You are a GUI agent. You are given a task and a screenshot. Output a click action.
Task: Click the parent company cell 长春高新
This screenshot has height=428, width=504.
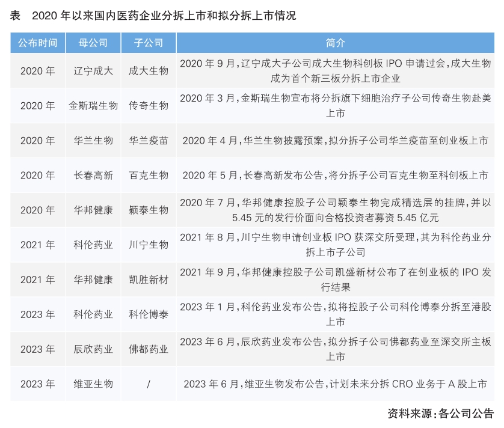[x=93, y=175]
